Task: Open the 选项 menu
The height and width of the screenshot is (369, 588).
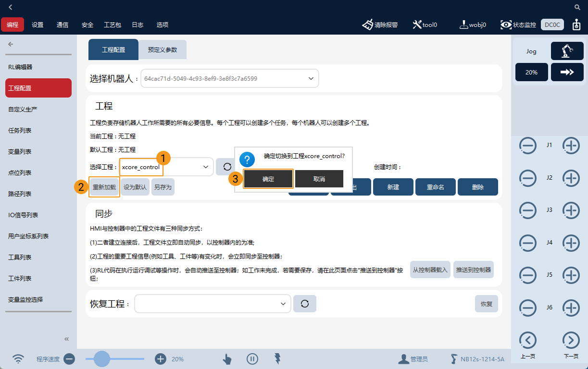Action: pos(163,25)
